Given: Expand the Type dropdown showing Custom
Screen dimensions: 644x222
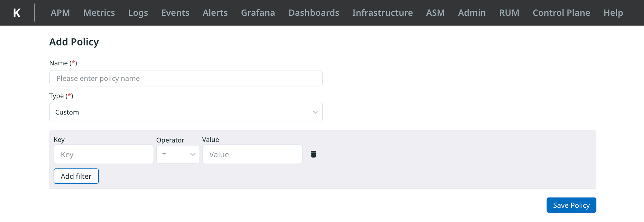Looking at the screenshot, I should [186, 112].
